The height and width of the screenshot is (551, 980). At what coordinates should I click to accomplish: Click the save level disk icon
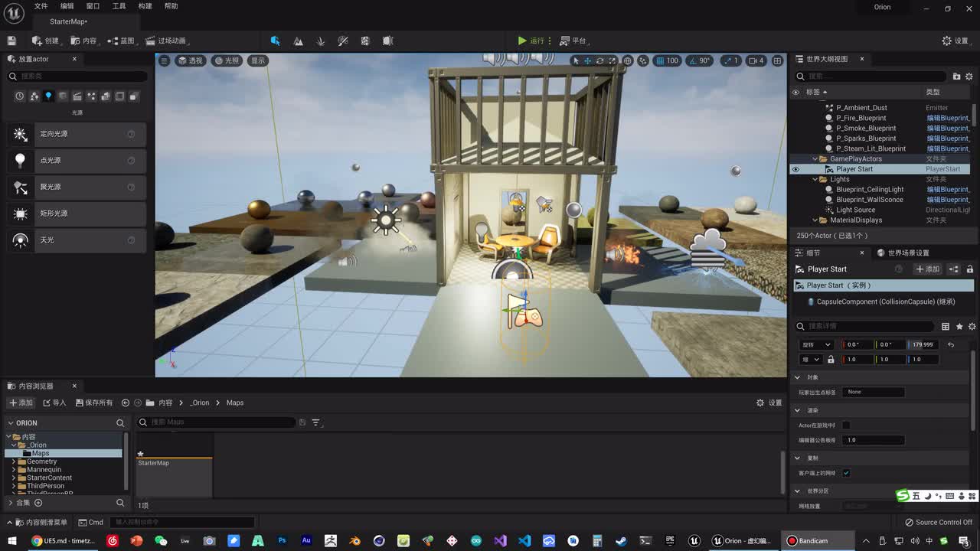coord(11,41)
